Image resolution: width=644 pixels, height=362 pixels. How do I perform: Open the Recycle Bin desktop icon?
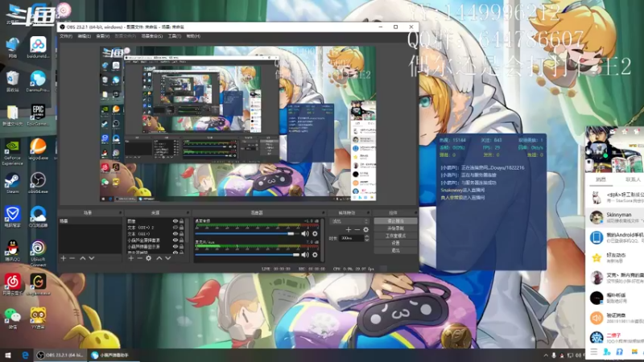point(12,81)
